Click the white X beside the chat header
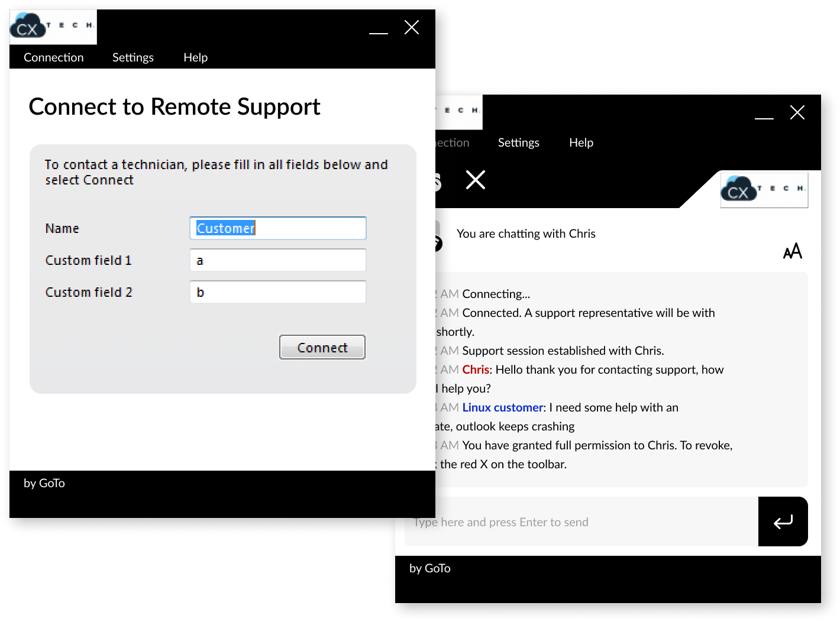 (476, 180)
